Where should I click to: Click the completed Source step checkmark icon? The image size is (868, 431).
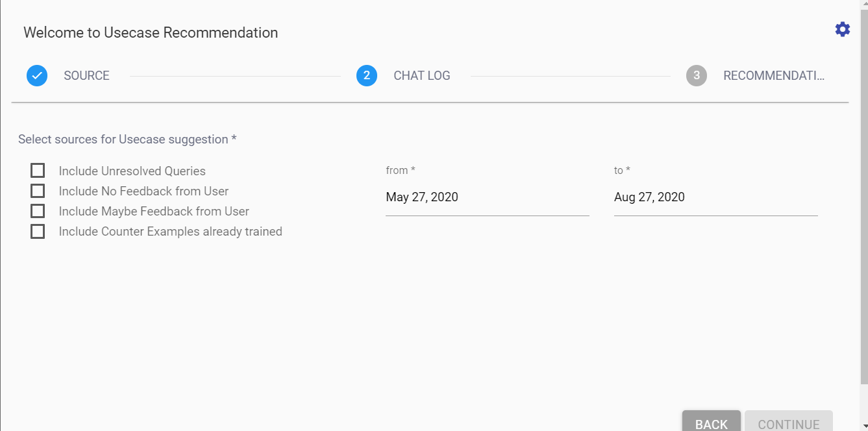pyautogui.click(x=37, y=76)
